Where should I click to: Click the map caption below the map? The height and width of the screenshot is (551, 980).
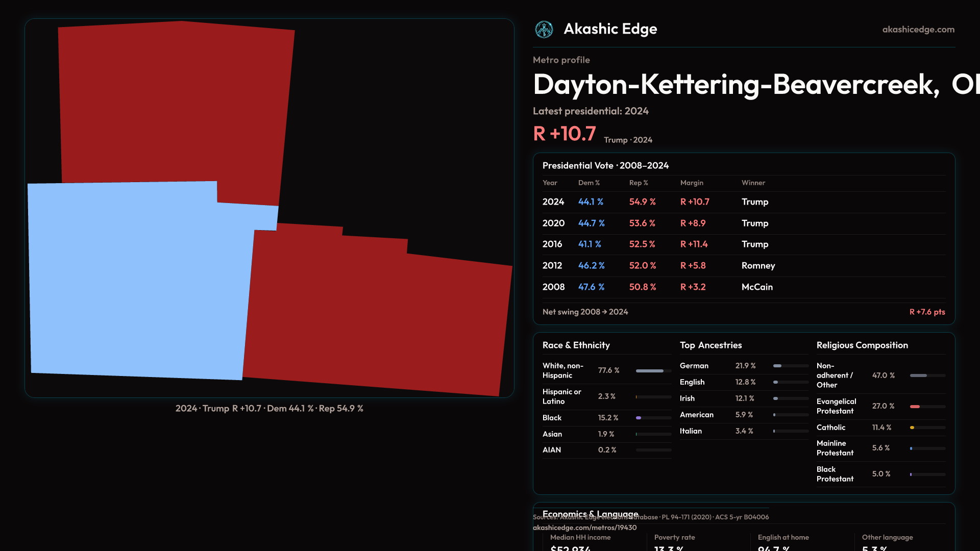coord(269,409)
